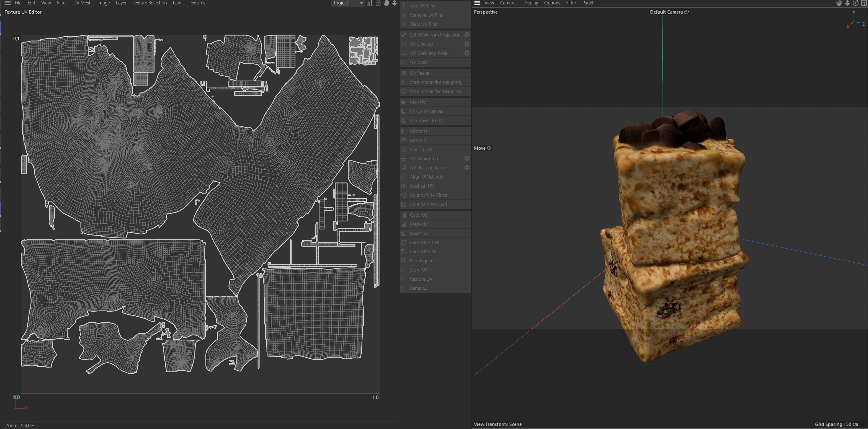Viewport: 868px width, 429px height.
Task: Open the Set UVW from Projection gear
Action: coord(467,35)
